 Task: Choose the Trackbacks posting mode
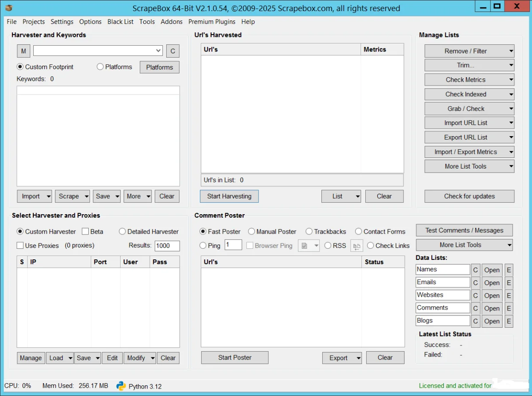click(309, 231)
